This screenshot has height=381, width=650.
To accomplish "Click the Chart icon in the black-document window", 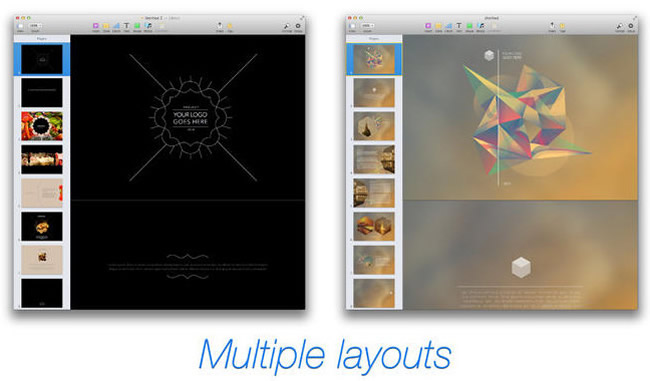I will [116, 26].
